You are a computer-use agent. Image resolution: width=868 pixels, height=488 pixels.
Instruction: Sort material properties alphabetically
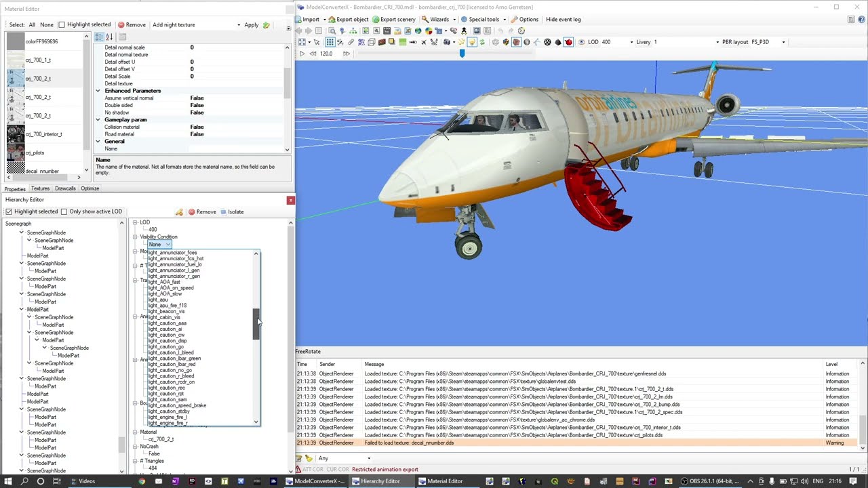pos(111,37)
